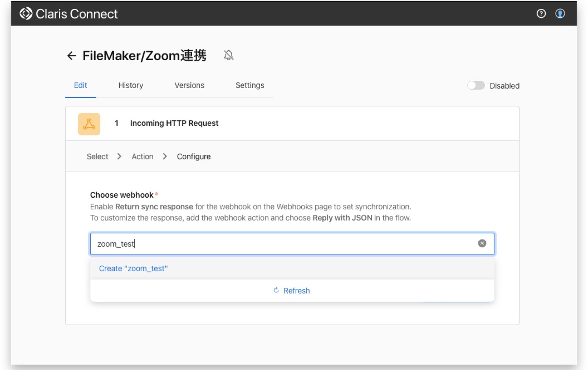The image size is (588, 370).
Task: Open the Select breadcrumb step
Action: click(97, 156)
